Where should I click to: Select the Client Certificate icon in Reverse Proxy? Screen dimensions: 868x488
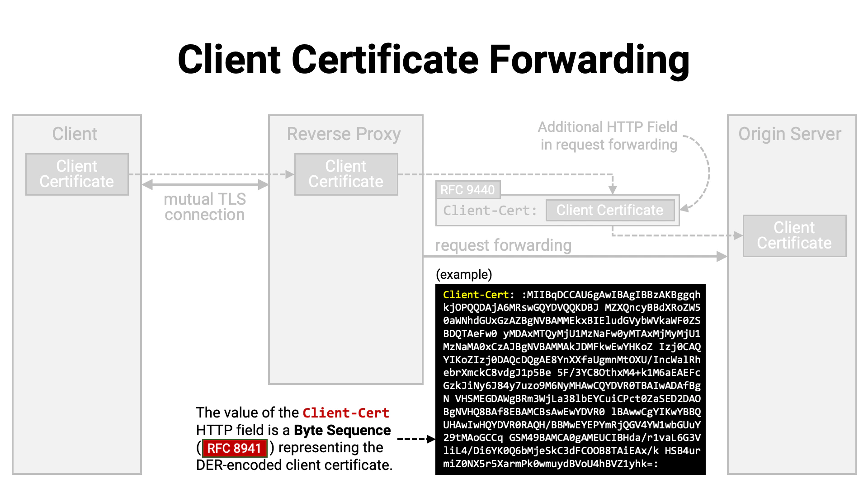[345, 174]
